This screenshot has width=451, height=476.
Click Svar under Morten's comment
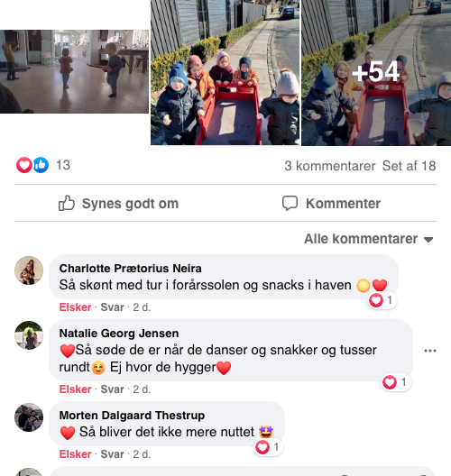coord(113,454)
